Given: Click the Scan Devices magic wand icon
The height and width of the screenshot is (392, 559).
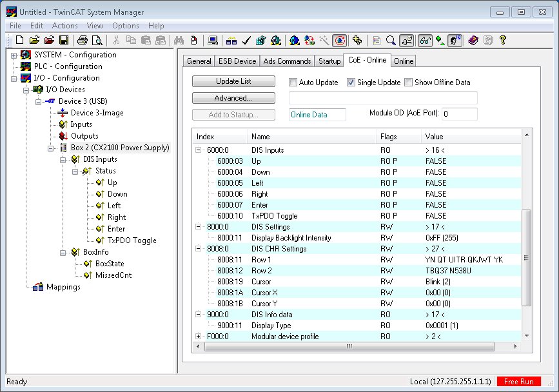Looking at the screenshot, I should (x=324, y=40).
